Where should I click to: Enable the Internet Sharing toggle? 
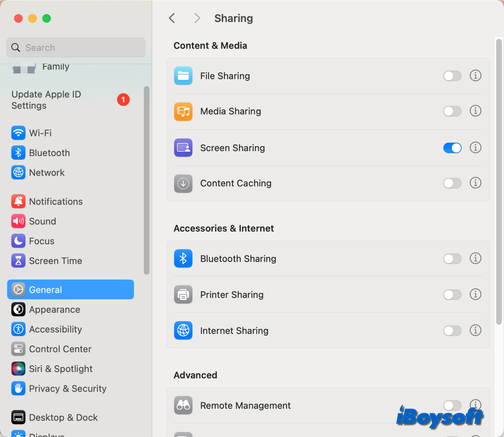coord(452,331)
